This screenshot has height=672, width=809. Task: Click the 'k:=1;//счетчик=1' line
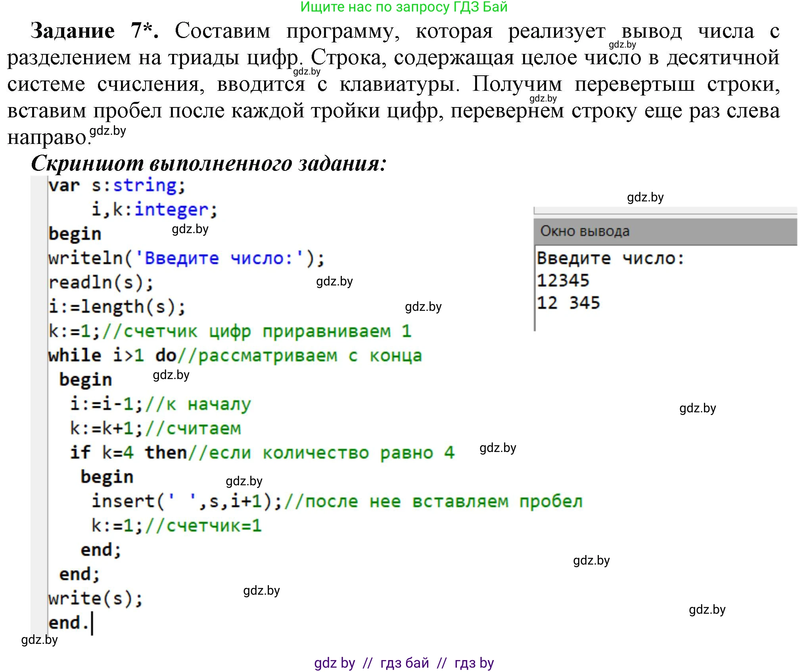(176, 526)
